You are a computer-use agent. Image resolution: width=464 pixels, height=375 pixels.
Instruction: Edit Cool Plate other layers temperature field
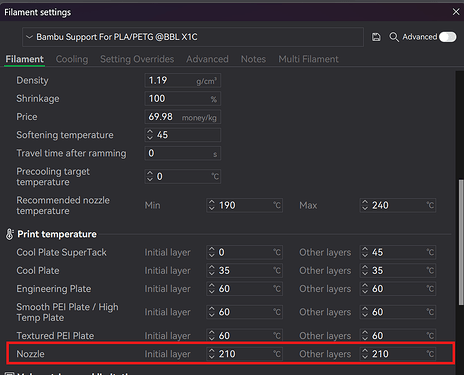[398, 271]
